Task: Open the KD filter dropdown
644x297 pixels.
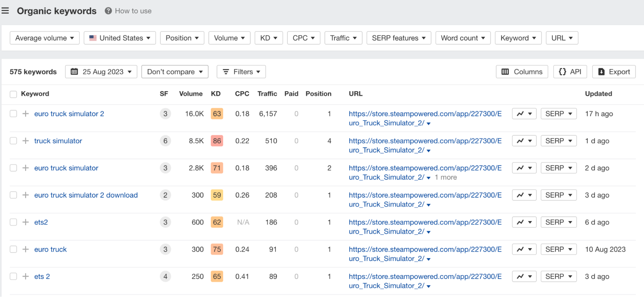Action: (x=269, y=38)
